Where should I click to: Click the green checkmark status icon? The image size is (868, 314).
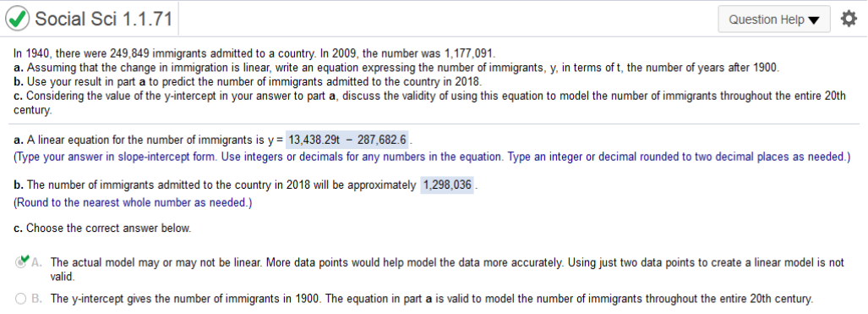pyautogui.click(x=17, y=19)
